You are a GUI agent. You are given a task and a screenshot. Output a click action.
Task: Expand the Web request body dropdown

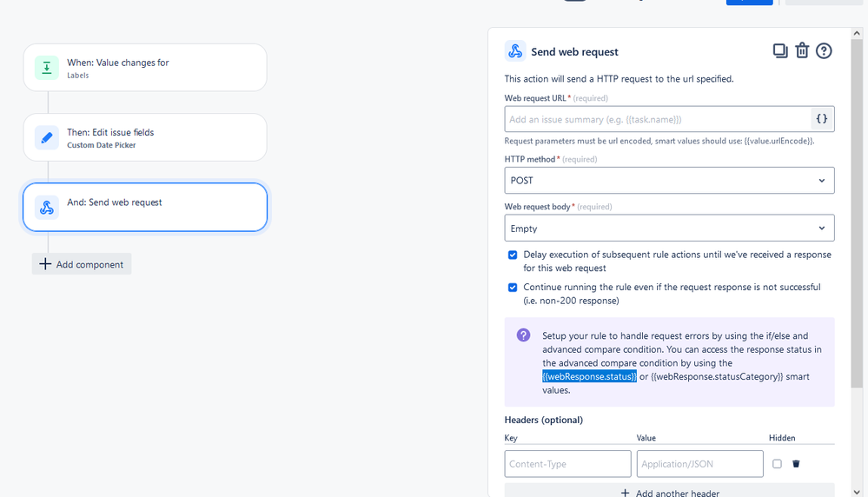[669, 229]
